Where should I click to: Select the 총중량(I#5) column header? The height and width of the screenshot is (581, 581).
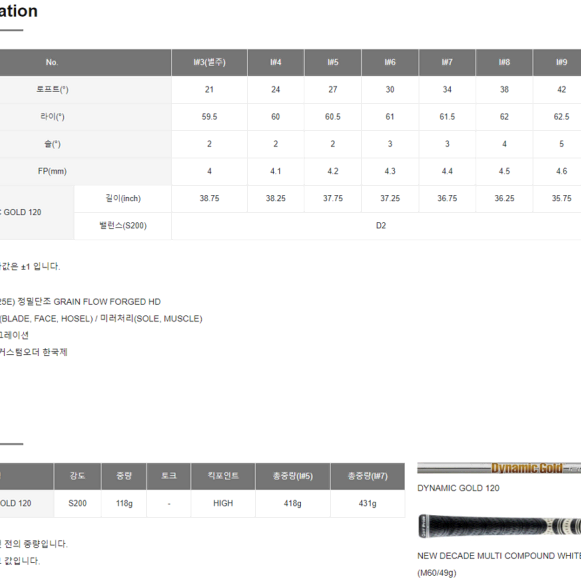pyautogui.click(x=293, y=476)
